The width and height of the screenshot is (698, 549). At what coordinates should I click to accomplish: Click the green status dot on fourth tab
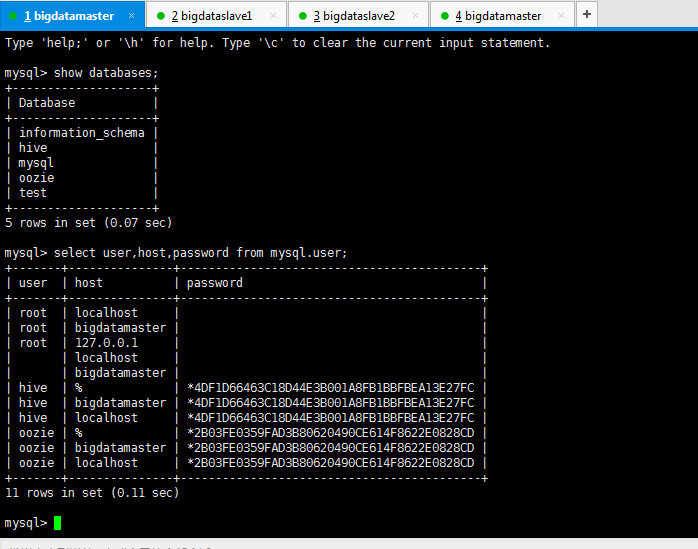click(x=444, y=16)
